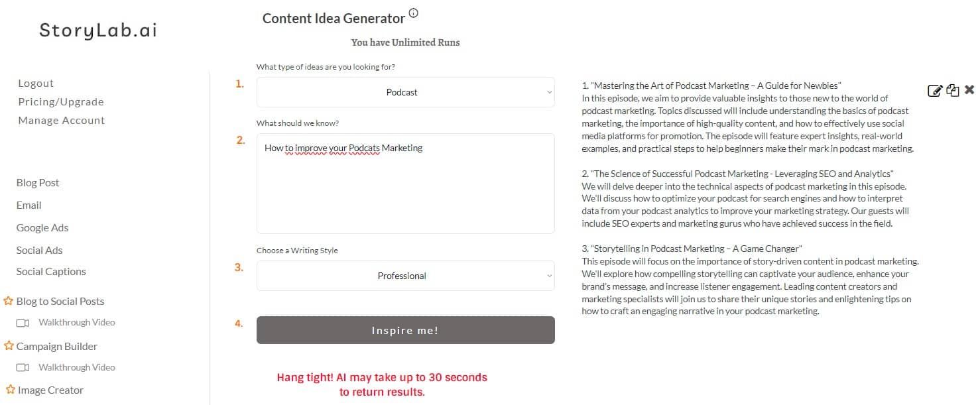Click the Manage Account link
980x405 pixels.
(x=60, y=120)
